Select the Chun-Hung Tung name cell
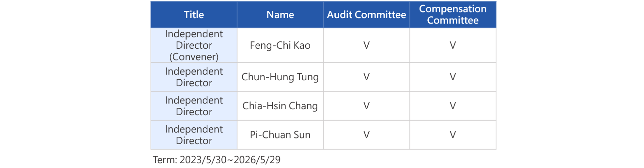Screen dimensions: 644x168 (280, 77)
